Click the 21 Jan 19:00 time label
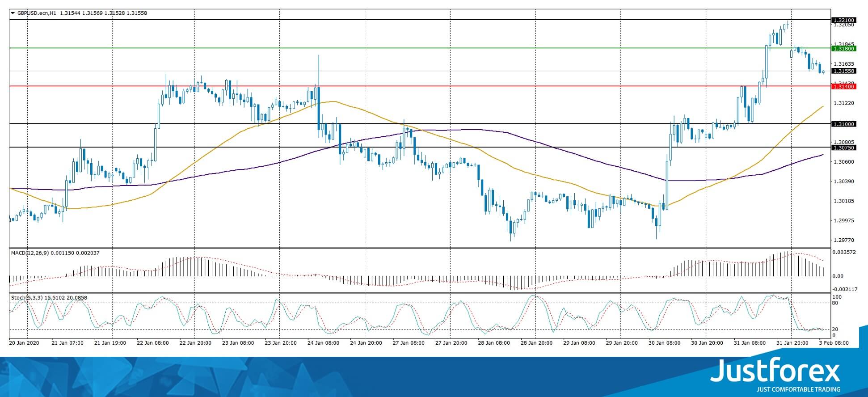Viewport: 868px width, 397px height. 110,343
